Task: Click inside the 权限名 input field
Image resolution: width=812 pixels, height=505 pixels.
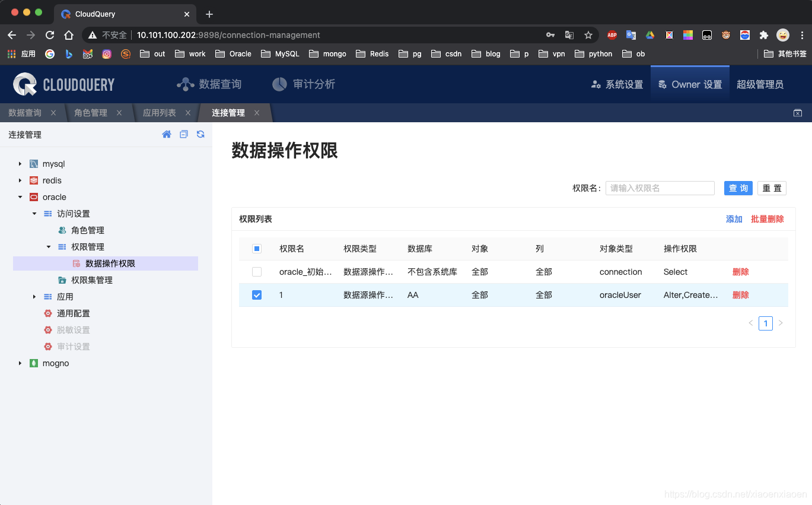Action: pos(660,188)
